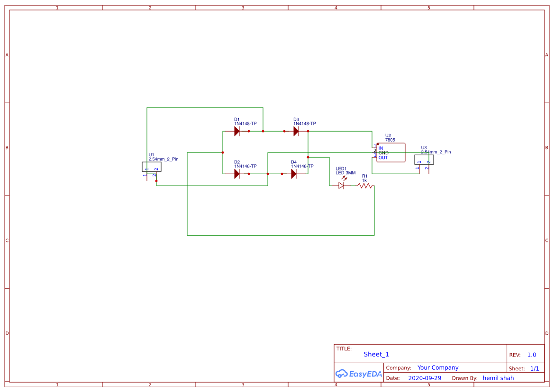Select connector U1 2.54mm_2_Pin symbol
Screen dimensions: 554x392
pyautogui.click(x=151, y=167)
